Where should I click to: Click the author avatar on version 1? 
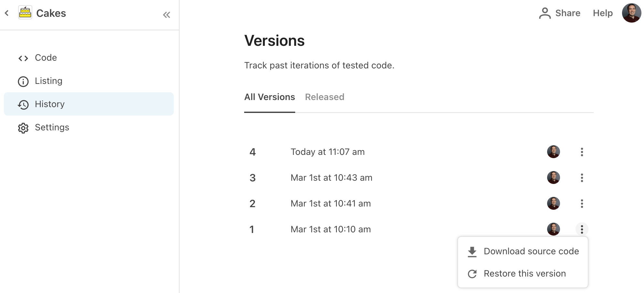553,229
